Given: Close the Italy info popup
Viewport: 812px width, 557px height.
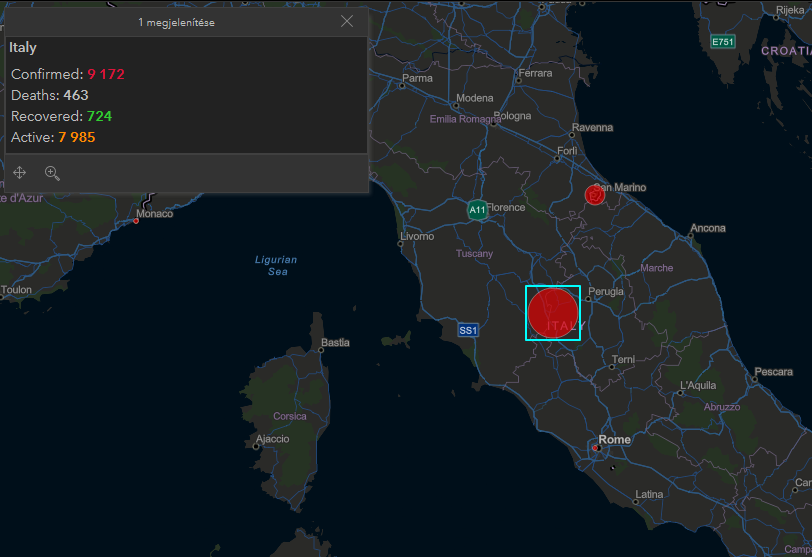Looking at the screenshot, I should (x=347, y=21).
